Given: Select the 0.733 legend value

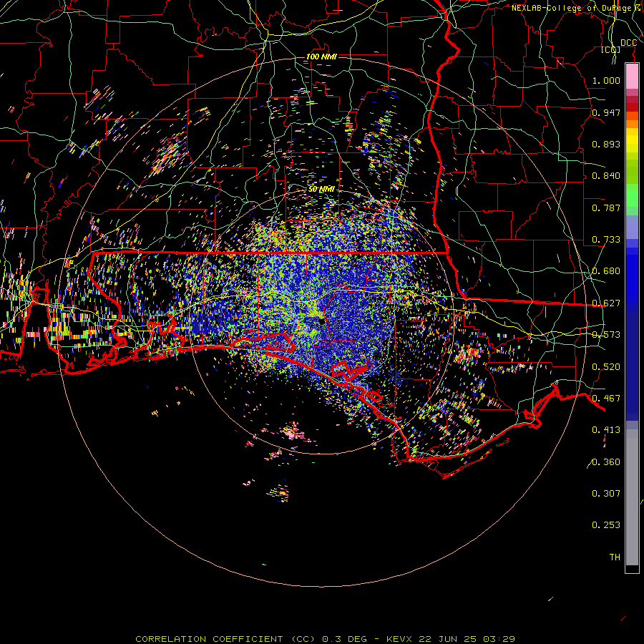Looking at the screenshot, I should (x=606, y=240).
